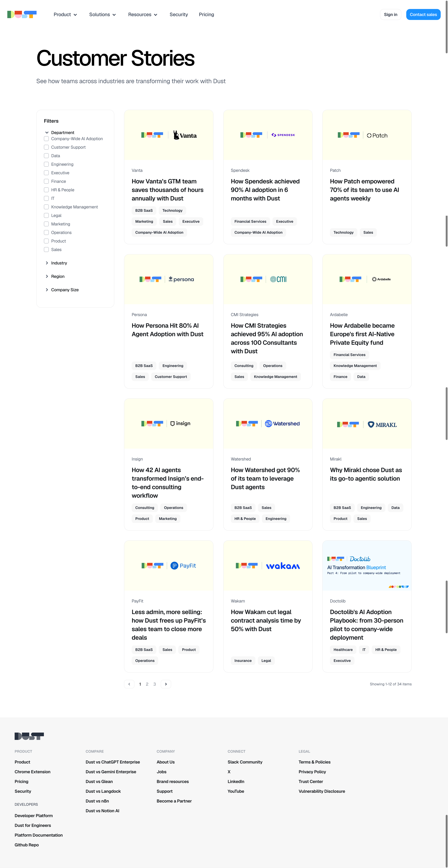Click the Persona logo thumbnail
The height and width of the screenshot is (868, 448).
coord(181,279)
